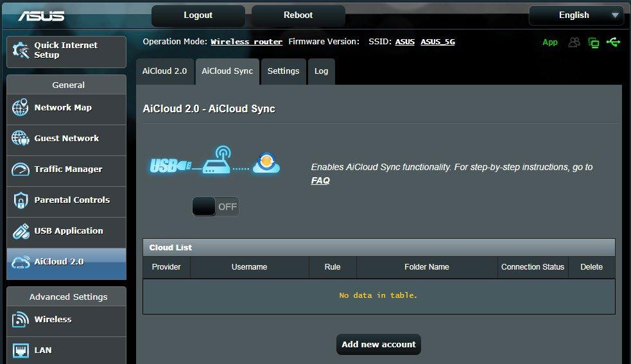The image size is (631, 364).
Task: Open LAN advanced settings item
Action: pyautogui.click(x=66, y=351)
